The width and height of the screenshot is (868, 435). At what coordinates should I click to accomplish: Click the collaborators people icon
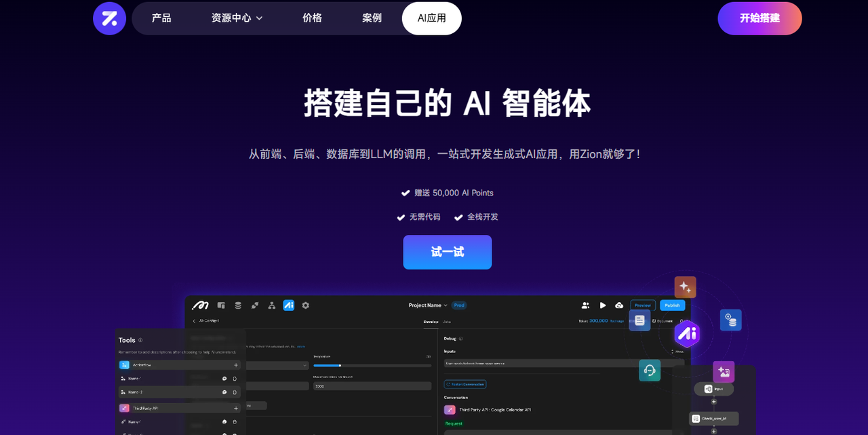point(585,305)
